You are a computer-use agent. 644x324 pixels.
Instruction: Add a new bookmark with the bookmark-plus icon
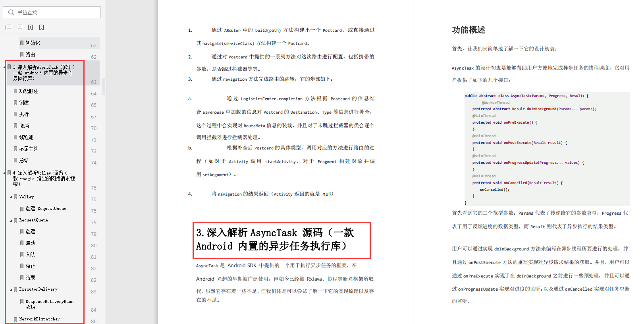pos(31,27)
